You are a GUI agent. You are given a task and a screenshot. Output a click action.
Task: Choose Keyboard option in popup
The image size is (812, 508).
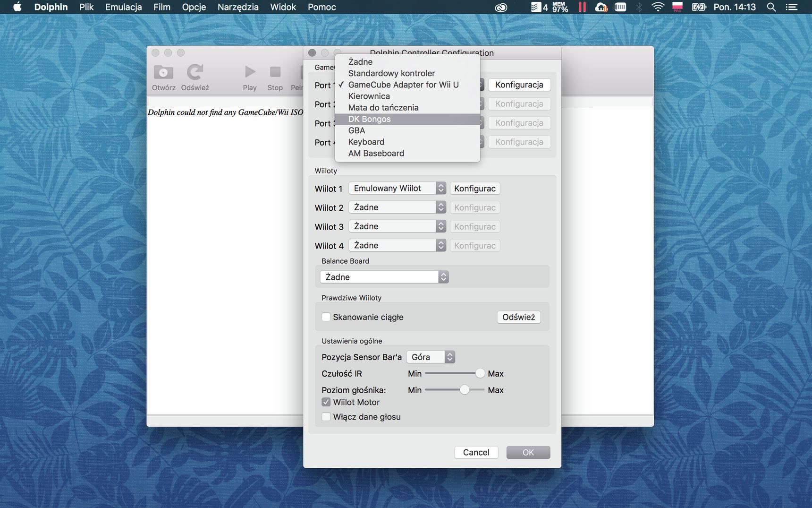(407, 142)
